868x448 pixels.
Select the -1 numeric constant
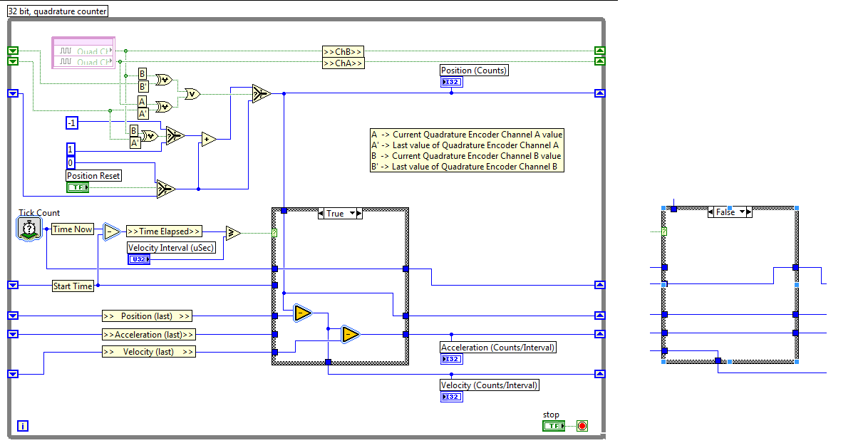click(x=72, y=123)
